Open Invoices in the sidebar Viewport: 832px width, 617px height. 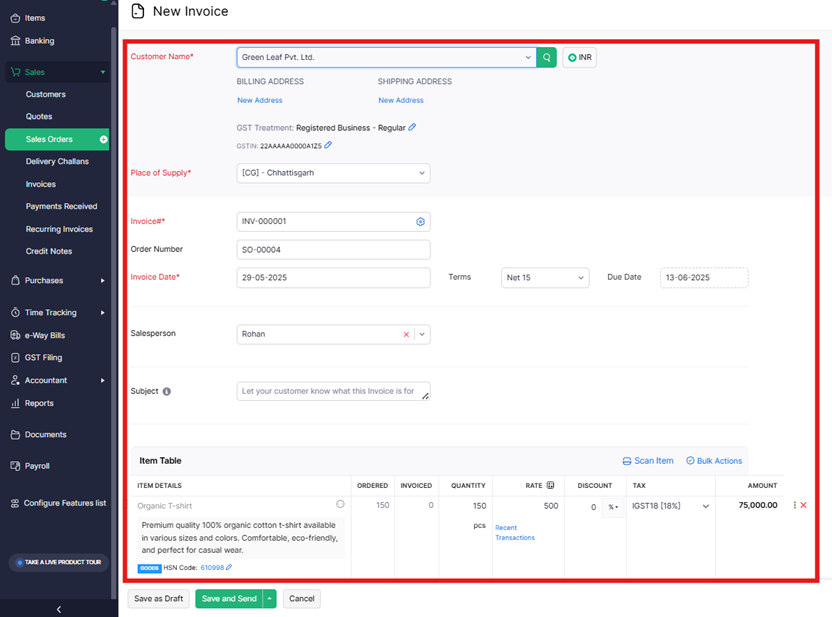point(41,184)
